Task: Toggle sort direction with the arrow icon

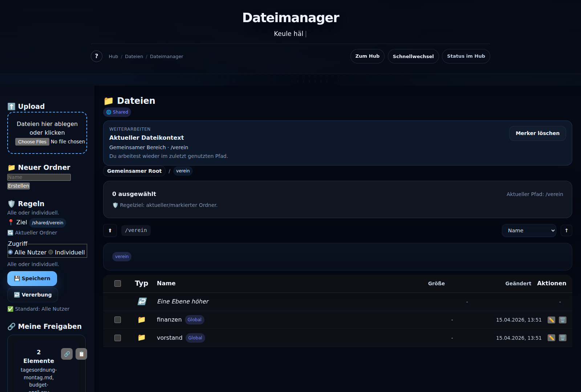Action: tap(566, 230)
